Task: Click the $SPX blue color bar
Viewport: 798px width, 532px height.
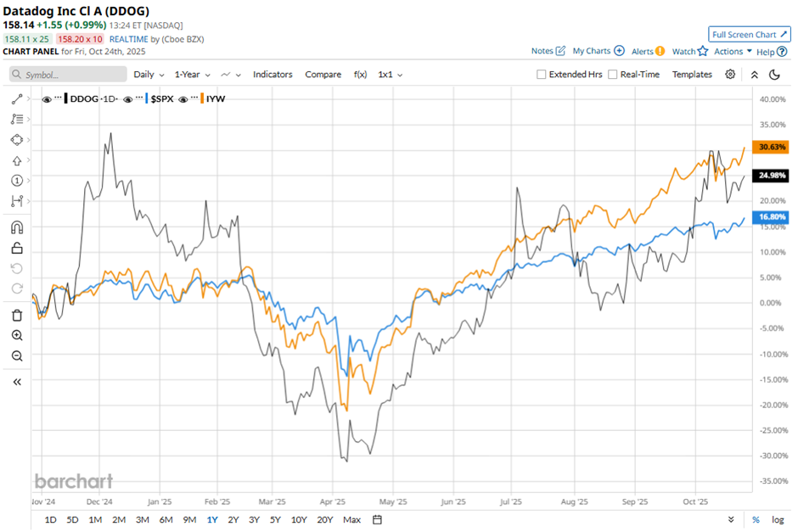Action: coord(147,98)
